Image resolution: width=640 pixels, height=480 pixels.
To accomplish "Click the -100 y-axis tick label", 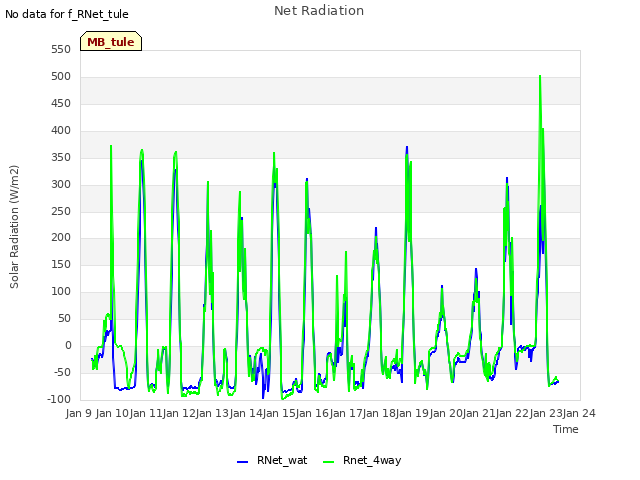I will click(x=59, y=399).
